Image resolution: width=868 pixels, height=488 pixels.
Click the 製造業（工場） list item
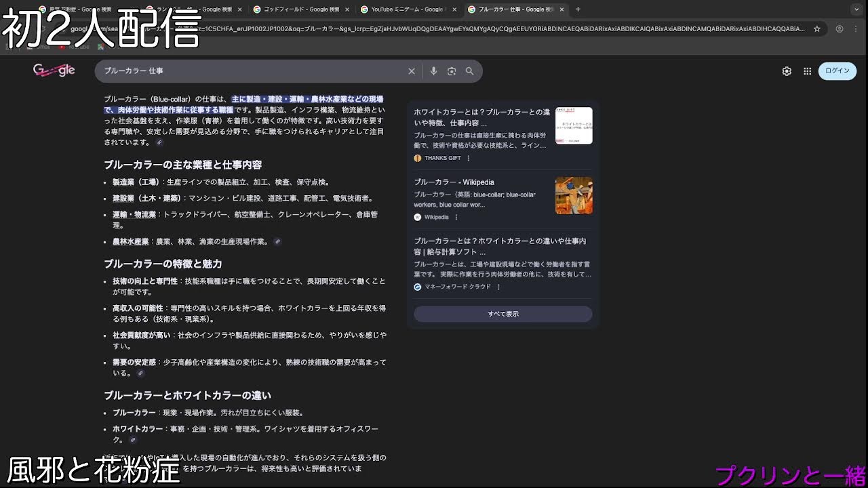(x=222, y=182)
